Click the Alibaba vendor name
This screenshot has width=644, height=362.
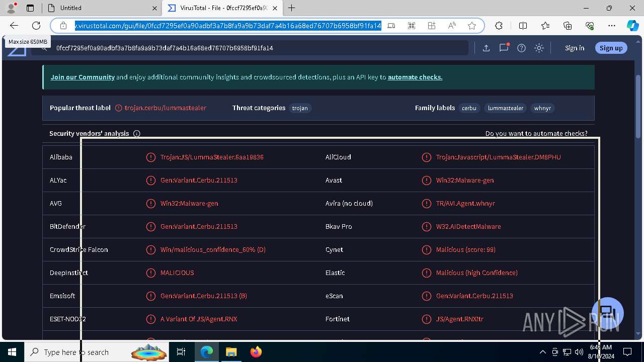click(x=61, y=157)
